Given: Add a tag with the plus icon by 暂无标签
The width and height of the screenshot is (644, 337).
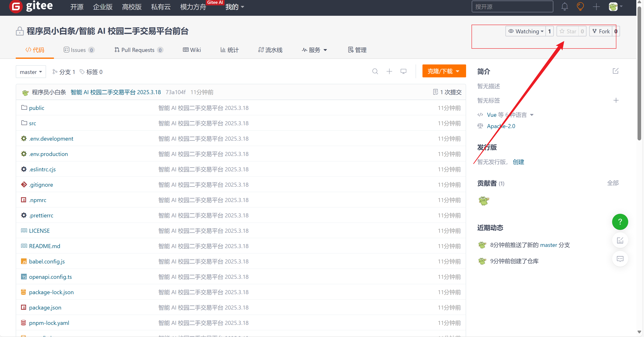Looking at the screenshot, I should pos(616,100).
